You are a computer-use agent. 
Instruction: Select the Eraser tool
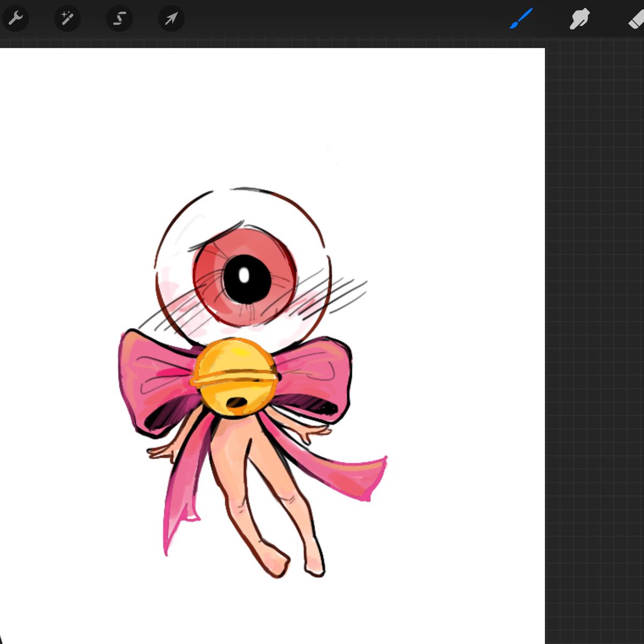pos(636,19)
